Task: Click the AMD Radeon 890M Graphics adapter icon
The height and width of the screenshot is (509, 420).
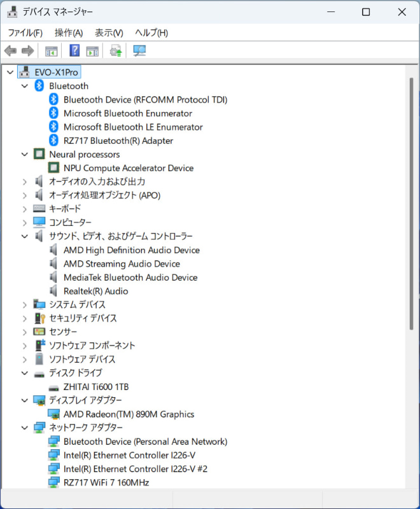Action: coord(53,414)
